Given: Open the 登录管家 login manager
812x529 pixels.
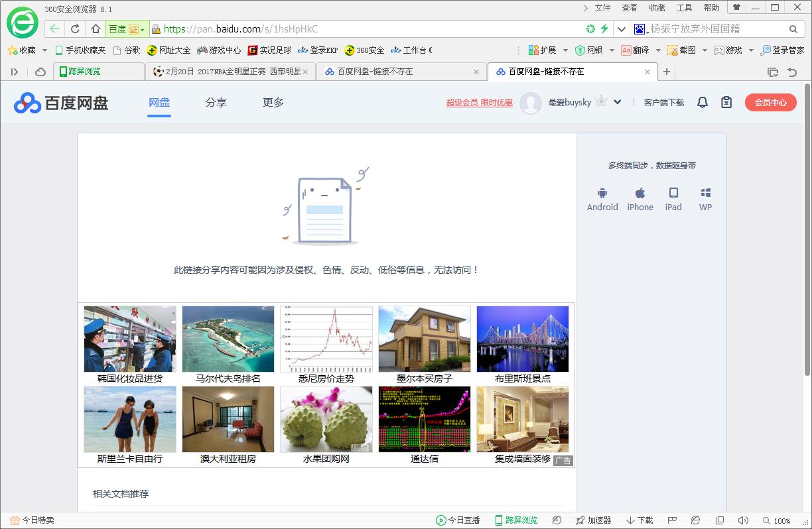Looking at the screenshot, I should click(x=782, y=50).
